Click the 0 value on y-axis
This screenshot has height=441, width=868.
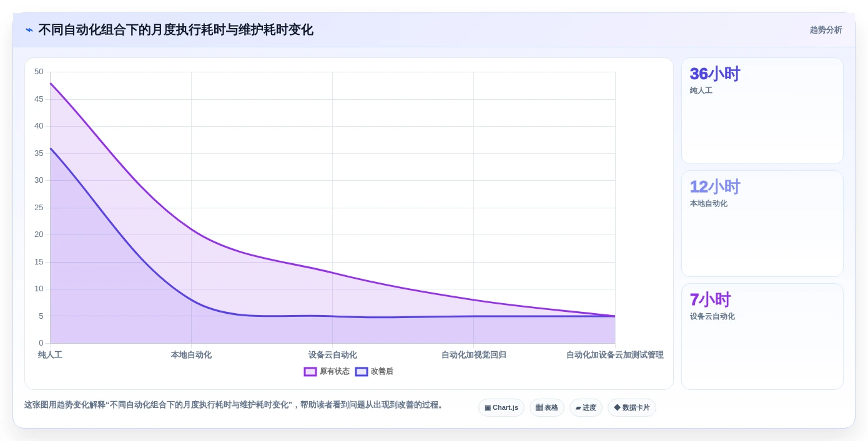click(x=41, y=343)
